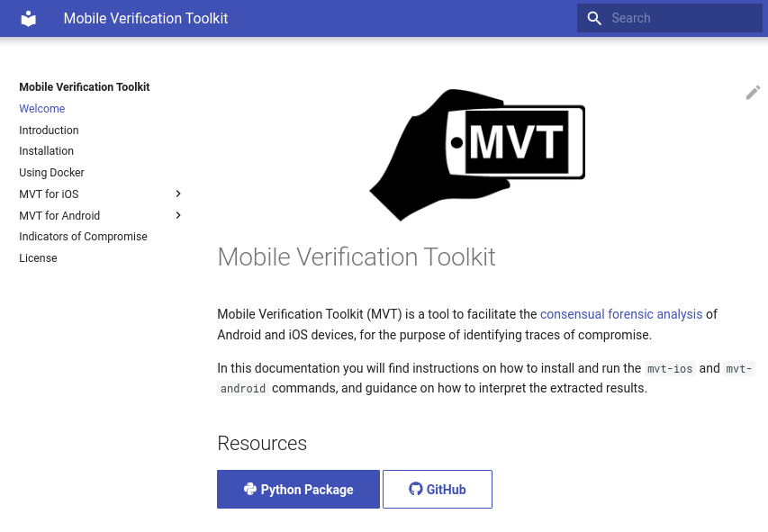The image size is (768, 532).
Task: Open Indicators of Compromise page
Action: [x=83, y=237]
